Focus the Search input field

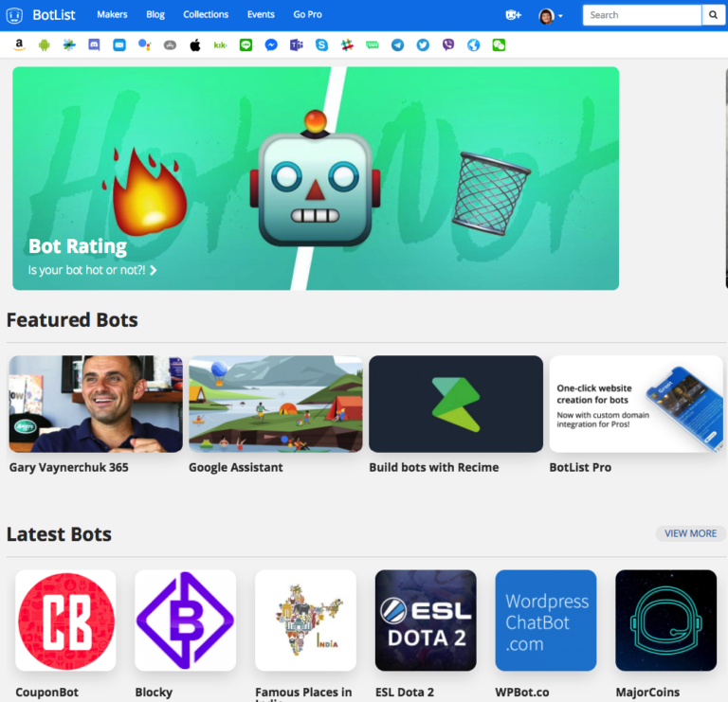pyautogui.click(x=642, y=15)
